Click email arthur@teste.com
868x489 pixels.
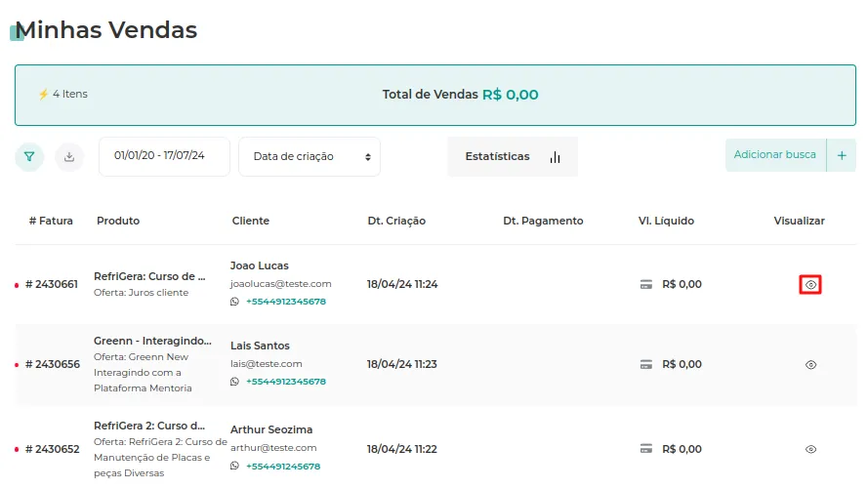pyautogui.click(x=273, y=448)
